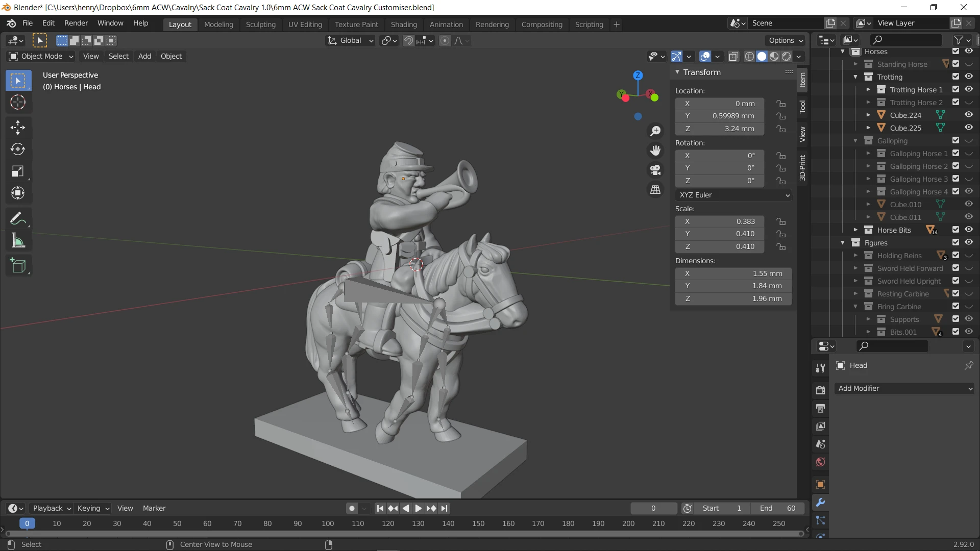
Task: Activate the Rotate tool
Action: (x=18, y=149)
